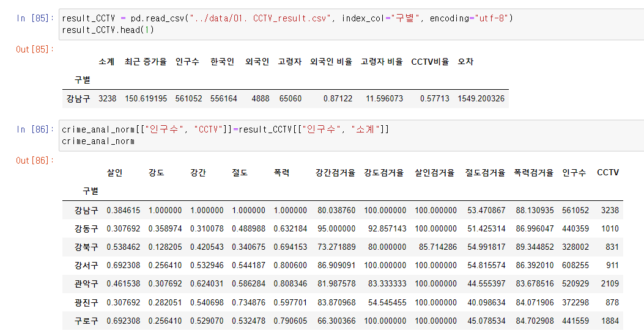Viewport: 644px width, 331px height.
Task: Click the 최근 증가율 column header
Action: pos(146,62)
